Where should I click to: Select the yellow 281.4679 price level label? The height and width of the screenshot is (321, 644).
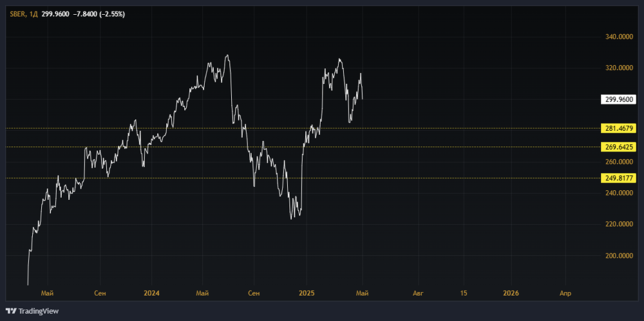point(618,128)
